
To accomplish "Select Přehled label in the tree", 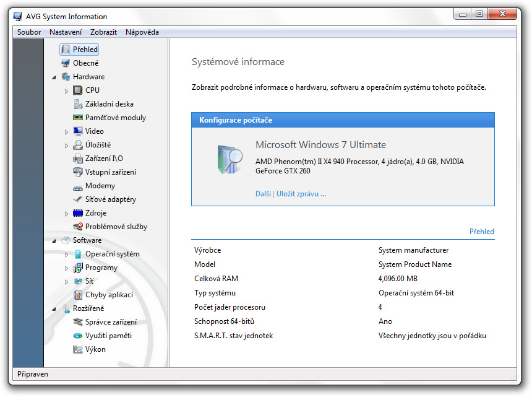I will point(85,50).
